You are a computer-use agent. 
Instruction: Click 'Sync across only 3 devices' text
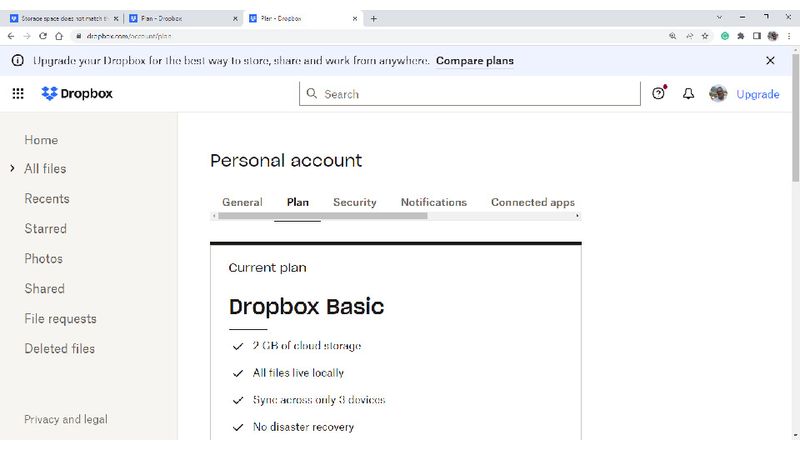coord(319,400)
